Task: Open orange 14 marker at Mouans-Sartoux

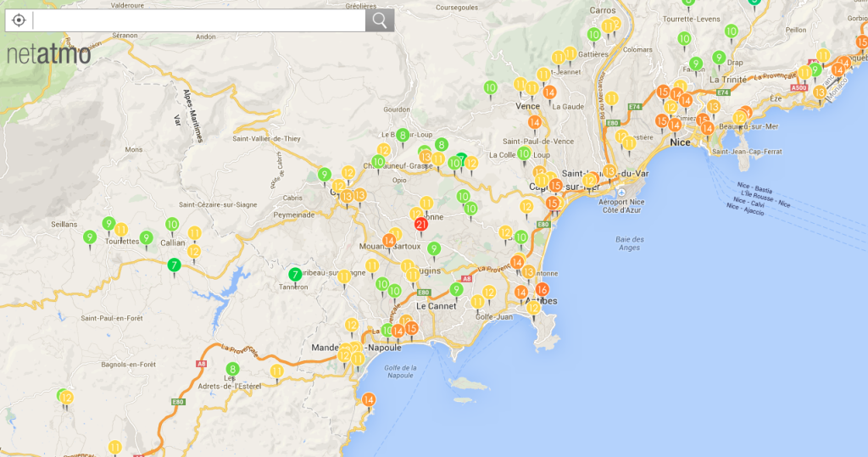Action: click(389, 241)
